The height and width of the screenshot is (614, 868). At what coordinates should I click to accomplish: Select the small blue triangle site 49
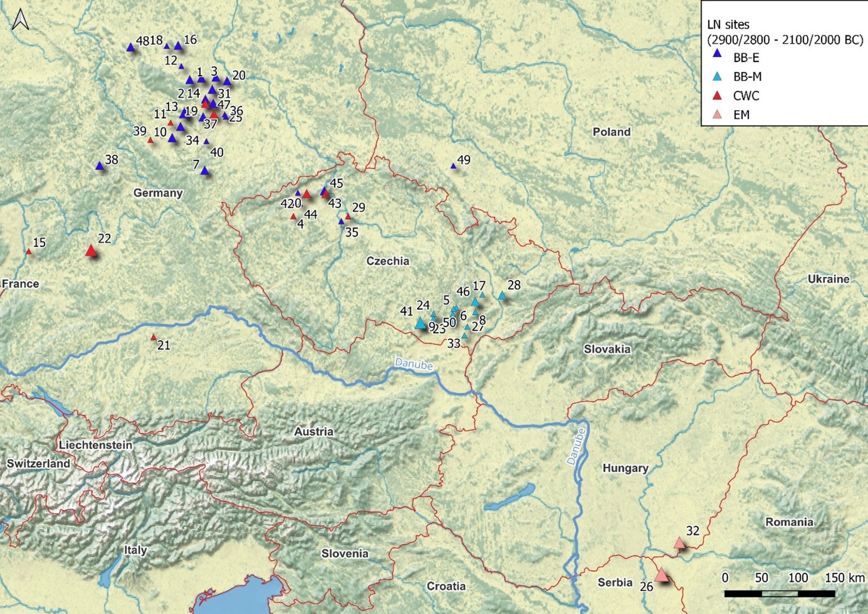453,166
